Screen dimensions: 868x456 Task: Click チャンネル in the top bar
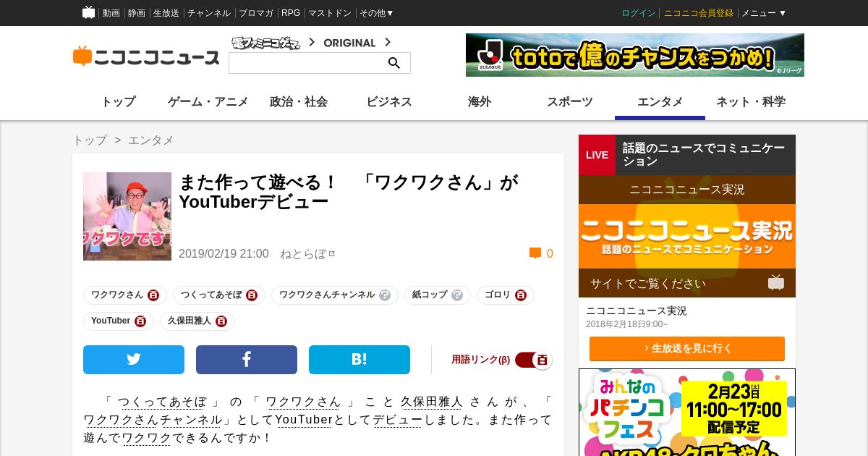(x=209, y=13)
